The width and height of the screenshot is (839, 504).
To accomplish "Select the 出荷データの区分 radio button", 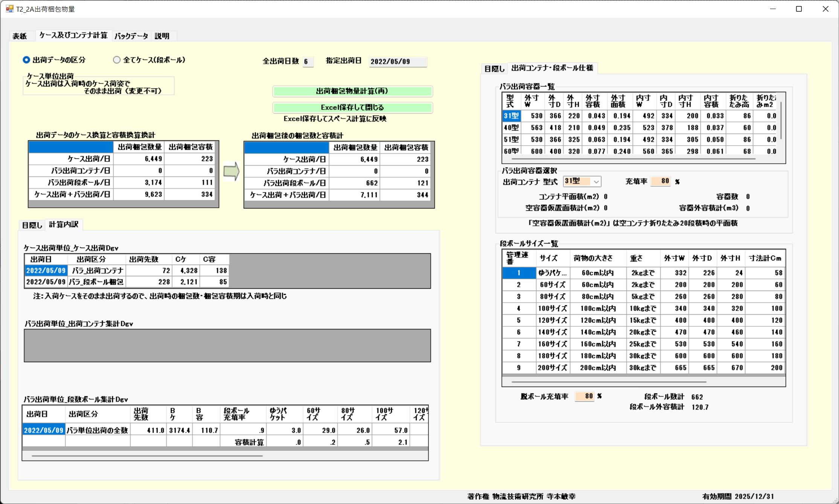I will [x=26, y=60].
